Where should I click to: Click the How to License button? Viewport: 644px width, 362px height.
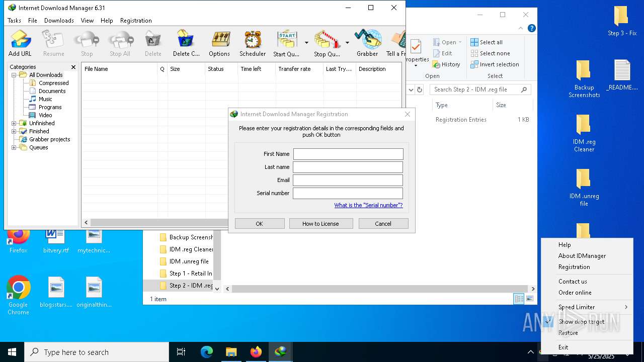(321, 224)
